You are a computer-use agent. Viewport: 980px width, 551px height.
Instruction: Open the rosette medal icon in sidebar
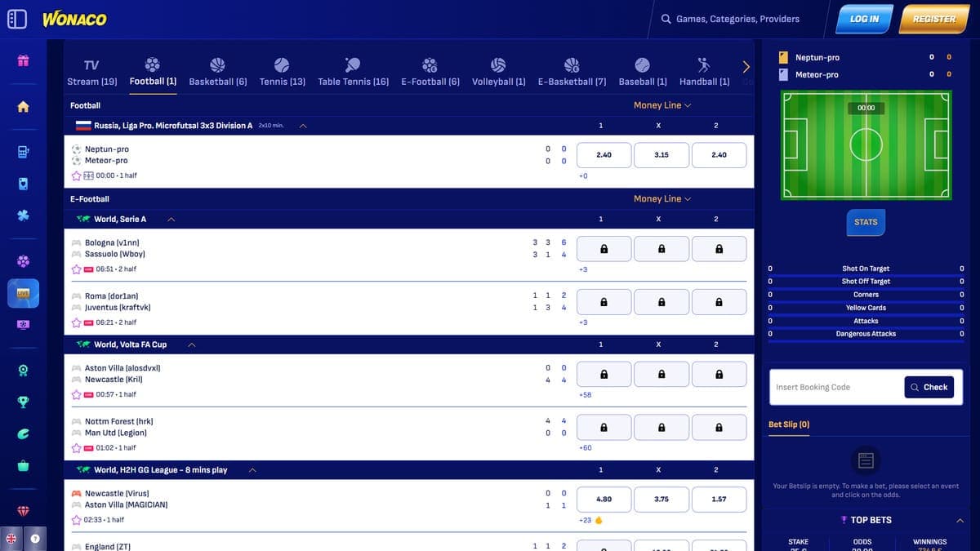[x=24, y=370]
